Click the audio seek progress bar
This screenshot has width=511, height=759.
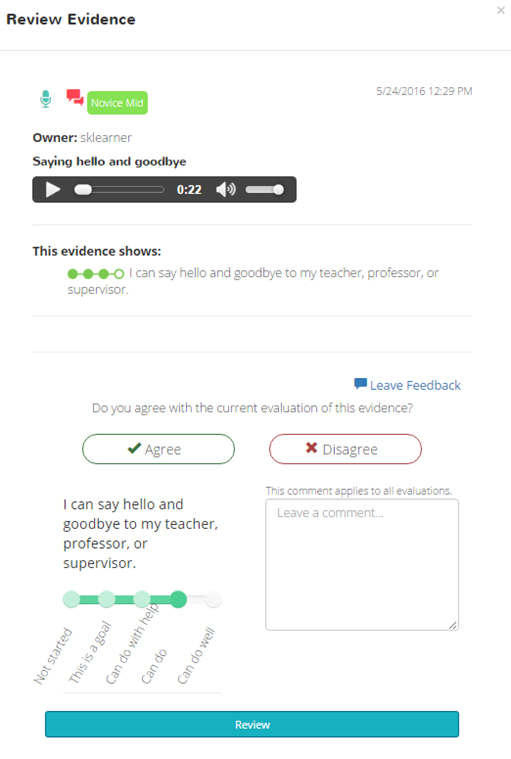click(119, 189)
